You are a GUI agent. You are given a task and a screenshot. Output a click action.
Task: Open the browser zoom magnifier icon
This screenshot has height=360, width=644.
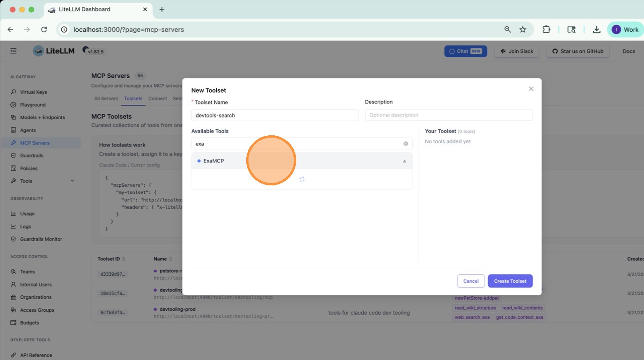(x=507, y=29)
